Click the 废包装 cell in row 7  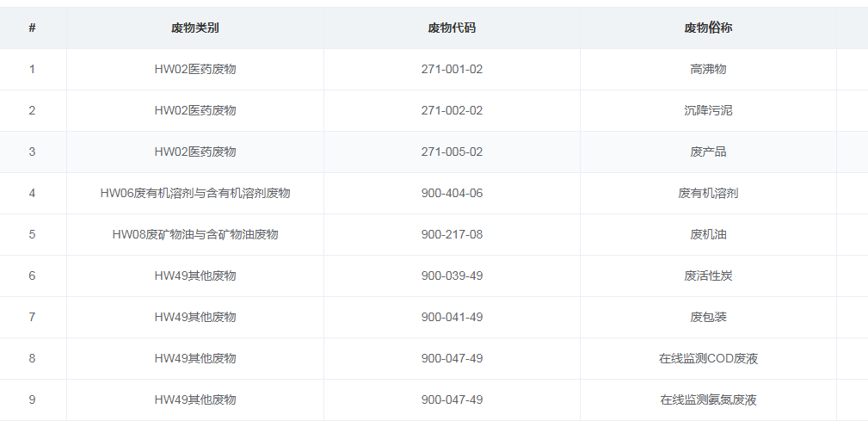[x=708, y=317]
